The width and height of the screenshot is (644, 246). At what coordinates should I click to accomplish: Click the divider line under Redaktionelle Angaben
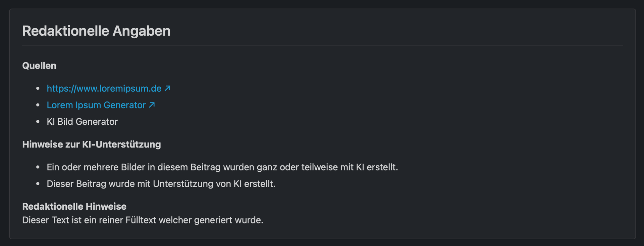click(x=322, y=46)
